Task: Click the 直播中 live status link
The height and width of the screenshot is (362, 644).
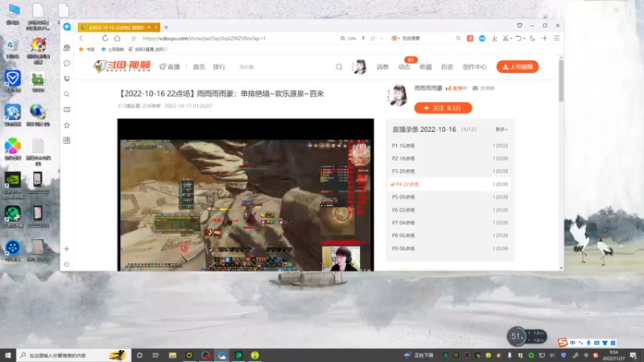Action: coord(456,88)
